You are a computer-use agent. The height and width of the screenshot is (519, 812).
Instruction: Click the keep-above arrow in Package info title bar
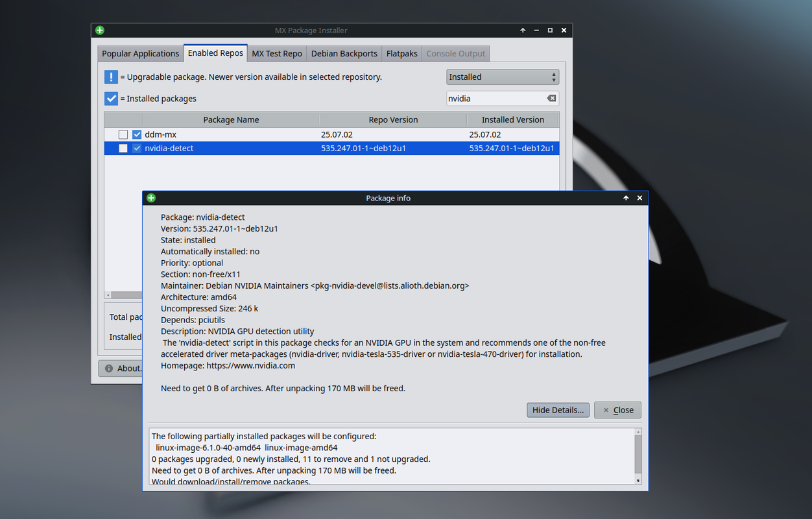(x=626, y=198)
